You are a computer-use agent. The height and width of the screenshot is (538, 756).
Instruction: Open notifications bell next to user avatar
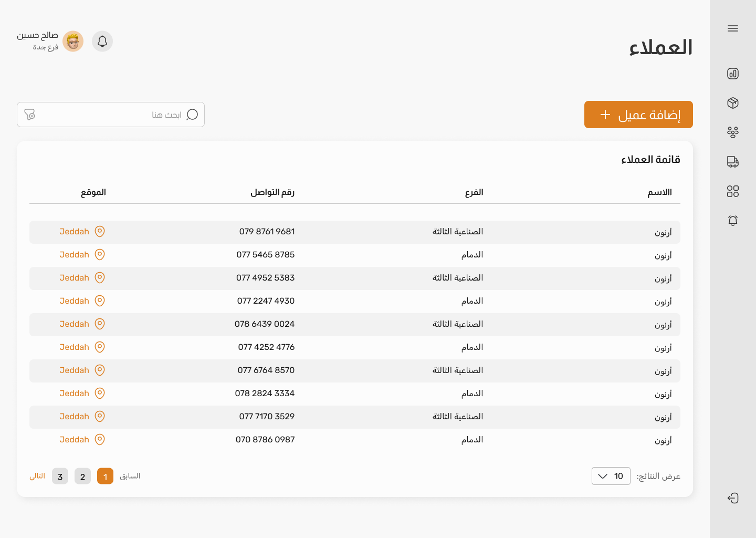coord(102,42)
